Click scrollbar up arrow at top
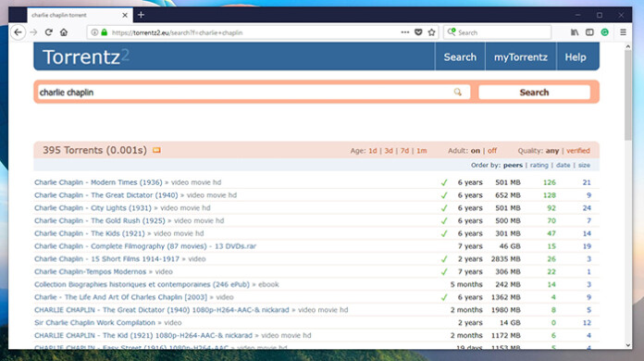This screenshot has width=644, height=361. [627, 47]
